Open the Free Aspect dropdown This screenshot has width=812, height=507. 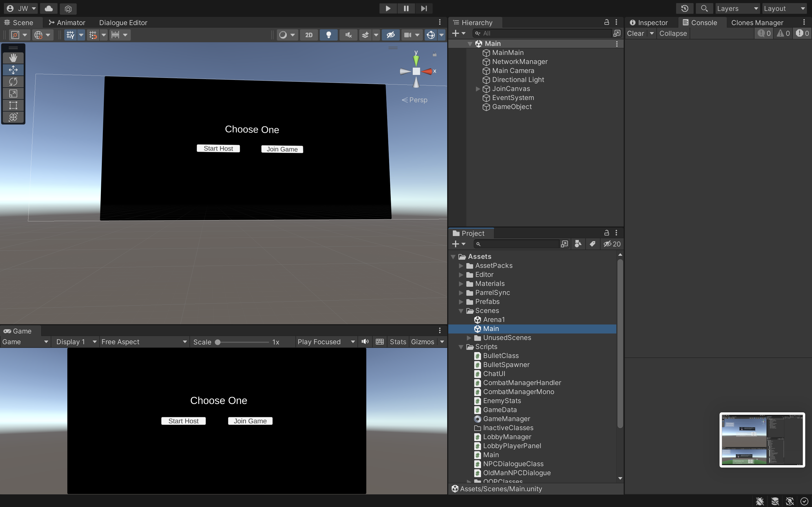[x=144, y=342]
